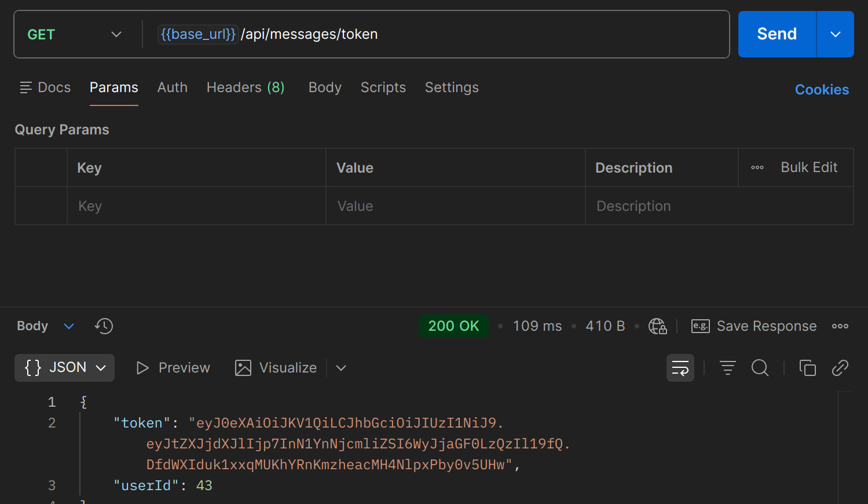Click the {{base_url}} variable

coord(198,34)
